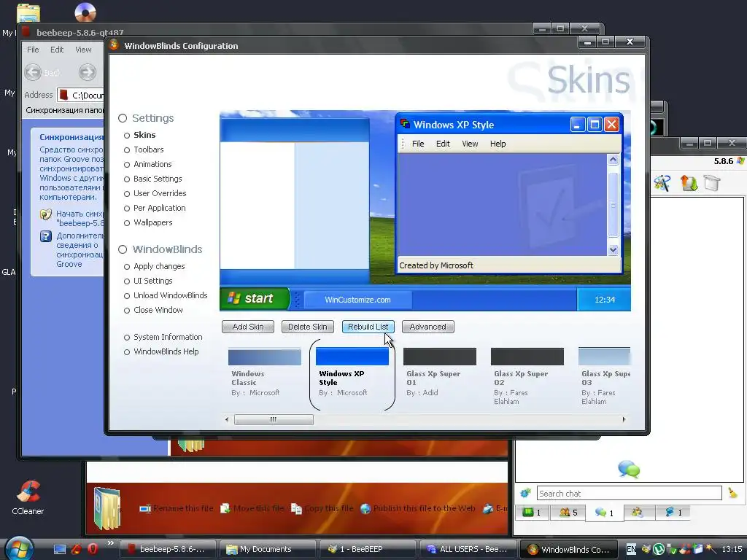Image resolution: width=747 pixels, height=560 pixels.
Task: Click the Show Desktop quick launch icon
Action: click(x=60, y=549)
